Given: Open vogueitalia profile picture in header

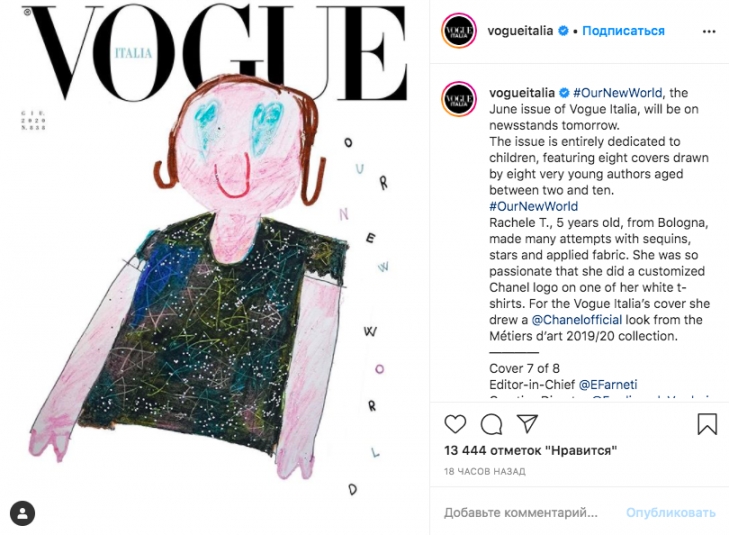Looking at the screenshot, I should (x=459, y=31).
